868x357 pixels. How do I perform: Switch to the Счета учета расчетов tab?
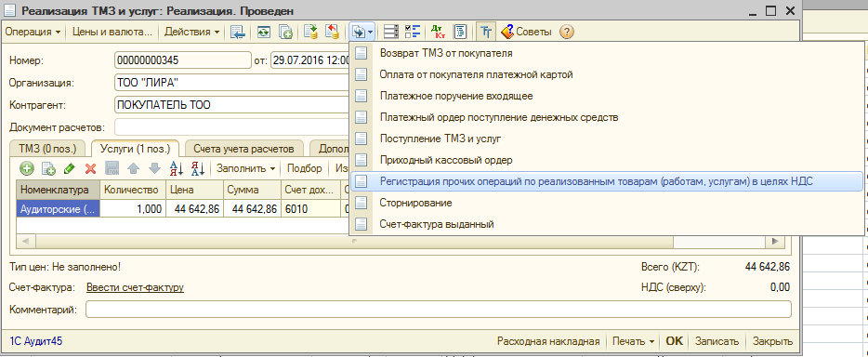click(244, 149)
